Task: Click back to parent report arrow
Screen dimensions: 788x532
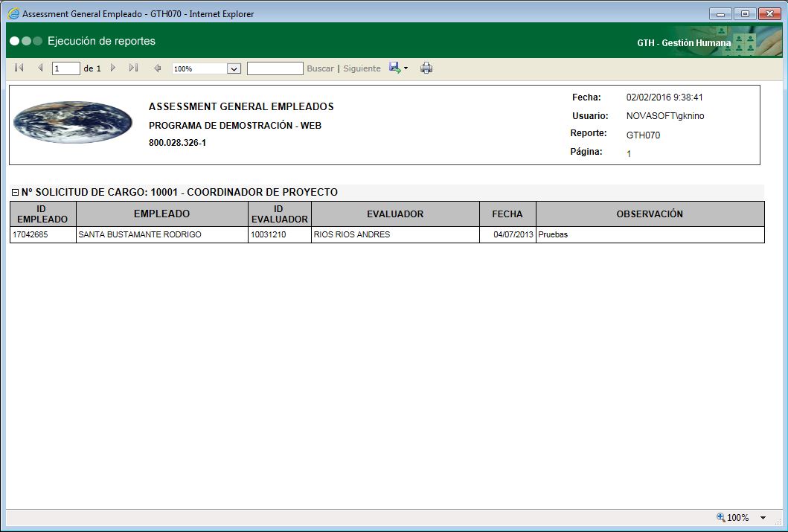Action: click(x=157, y=68)
